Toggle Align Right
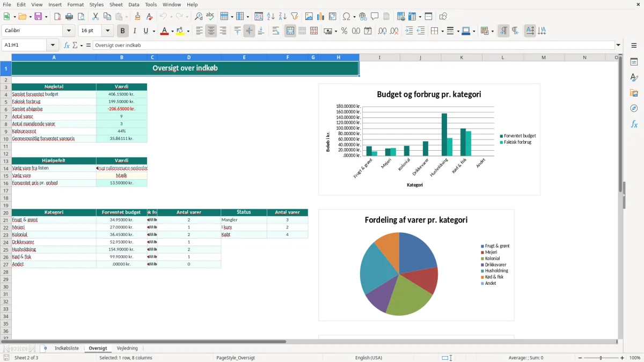Image resolution: width=644 pixels, height=362 pixels. click(x=223, y=31)
